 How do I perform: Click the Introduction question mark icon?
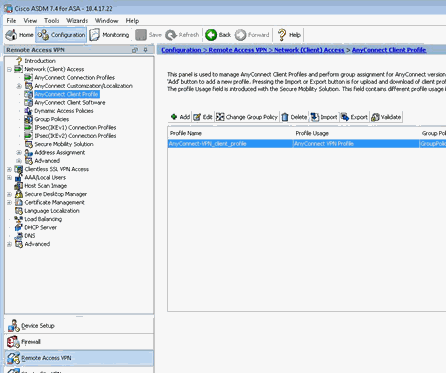[x=19, y=61]
